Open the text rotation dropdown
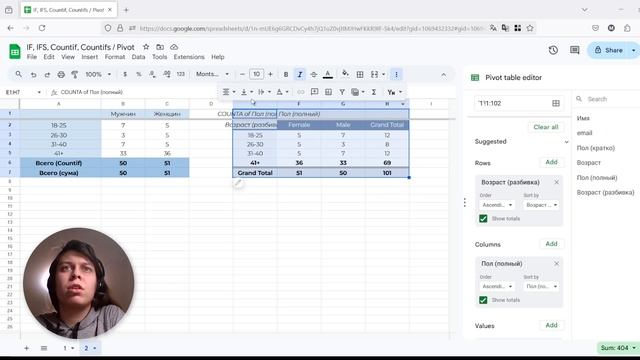Viewport: 640px width, 360px height. (282, 92)
